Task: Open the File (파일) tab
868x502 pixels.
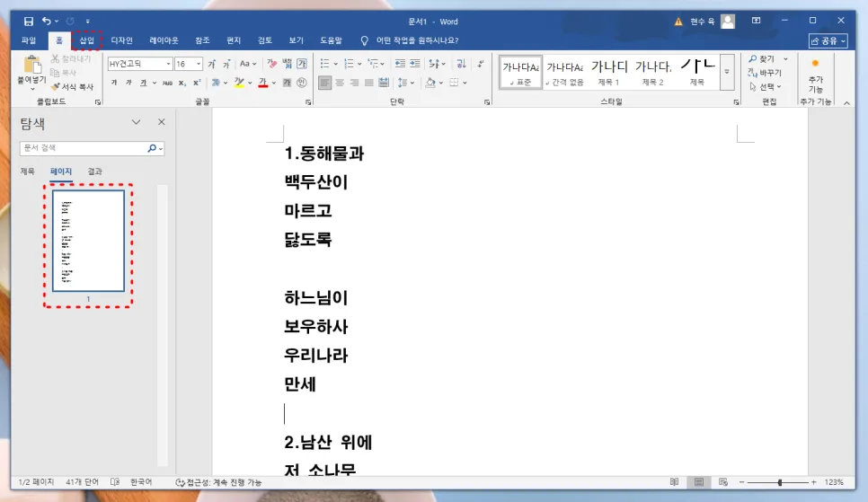Action: coord(28,40)
